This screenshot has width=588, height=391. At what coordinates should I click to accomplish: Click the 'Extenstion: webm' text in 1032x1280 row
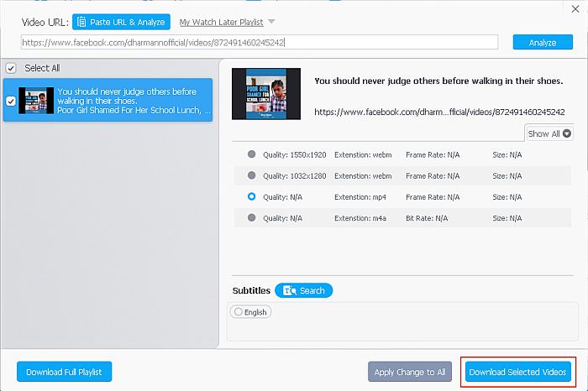tap(363, 176)
